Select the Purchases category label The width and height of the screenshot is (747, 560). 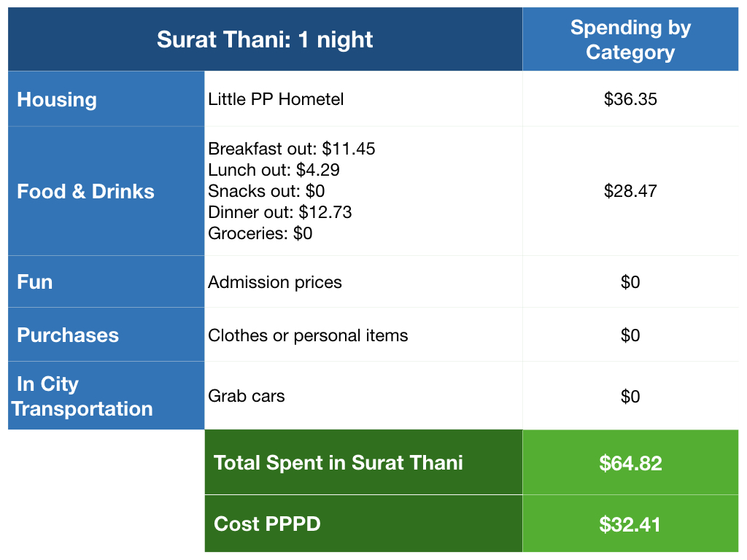pyautogui.click(x=68, y=335)
